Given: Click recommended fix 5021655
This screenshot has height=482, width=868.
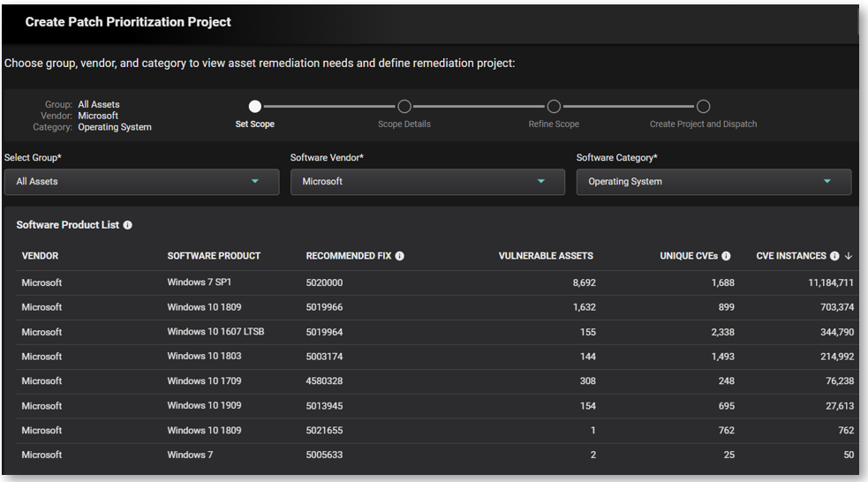Looking at the screenshot, I should click(x=324, y=430).
